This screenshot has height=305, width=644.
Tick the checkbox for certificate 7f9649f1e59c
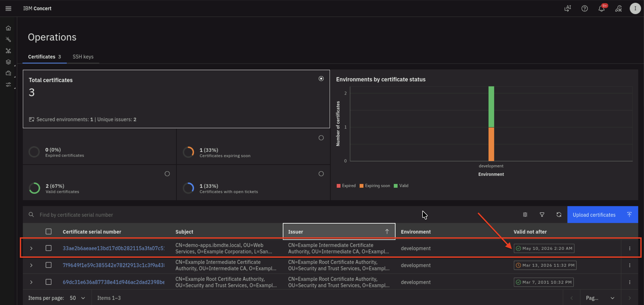click(x=49, y=265)
